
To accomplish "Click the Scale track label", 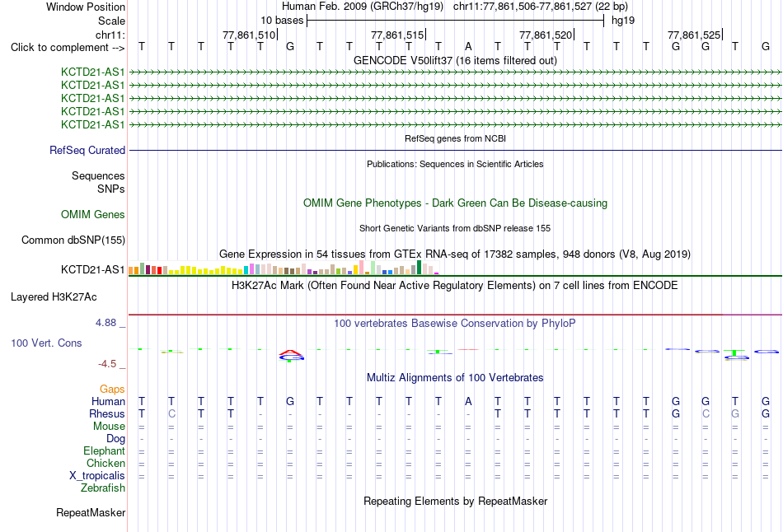I will 111,21.
